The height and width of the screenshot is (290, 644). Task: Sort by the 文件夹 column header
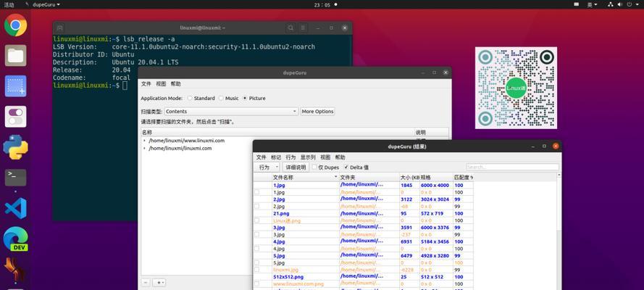pyautogui.click(x=369, y=178)
